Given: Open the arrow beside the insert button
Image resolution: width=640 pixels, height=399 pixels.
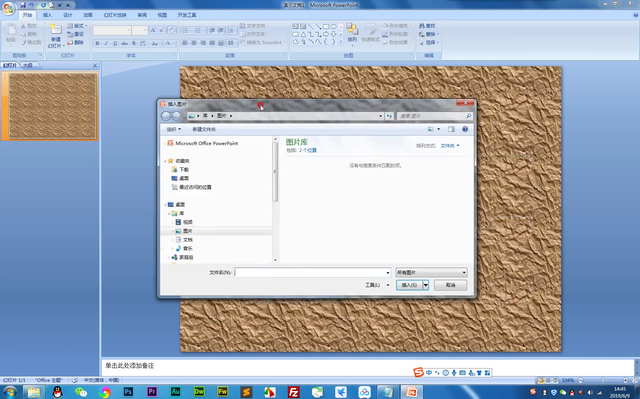Looking at the screenshot, I should (x=425, y=285).
